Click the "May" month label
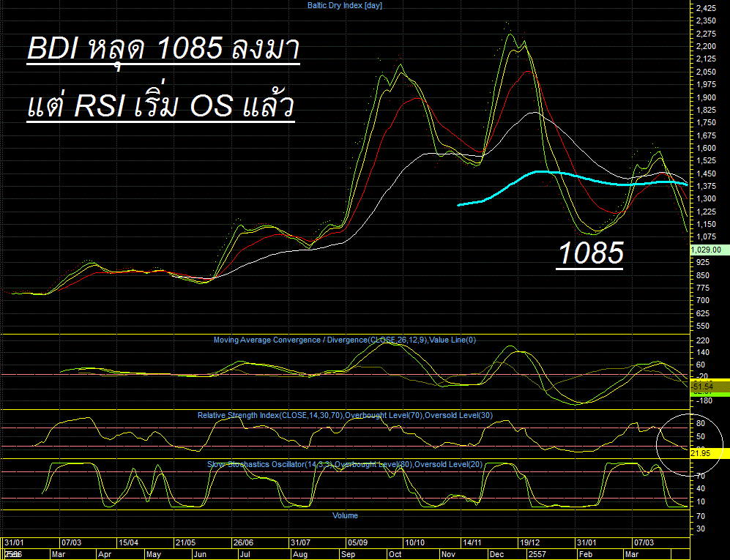 pos(154,554)
